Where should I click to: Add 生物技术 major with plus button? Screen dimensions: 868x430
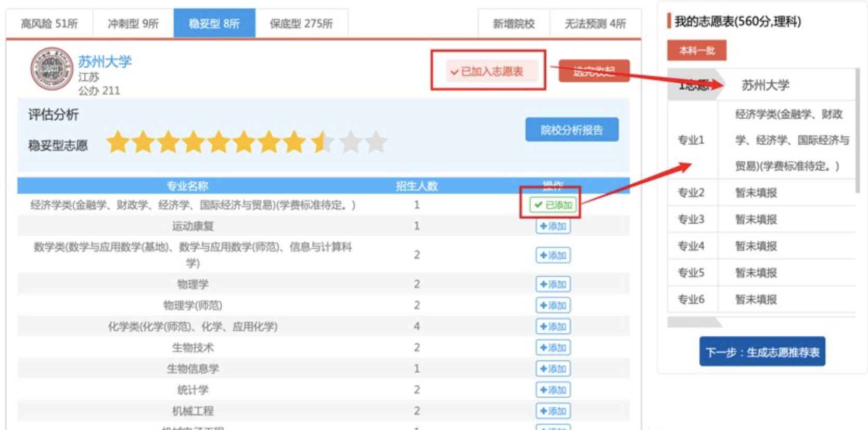coord(553,348)
